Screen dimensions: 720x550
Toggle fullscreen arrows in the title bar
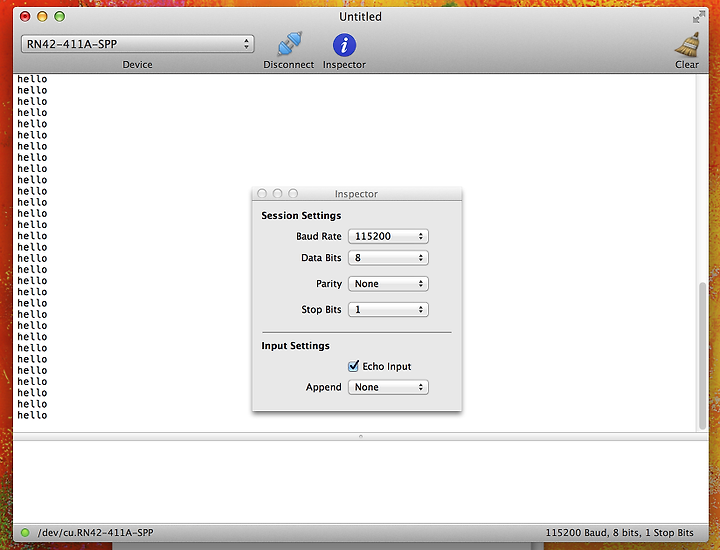click(698, 17)
